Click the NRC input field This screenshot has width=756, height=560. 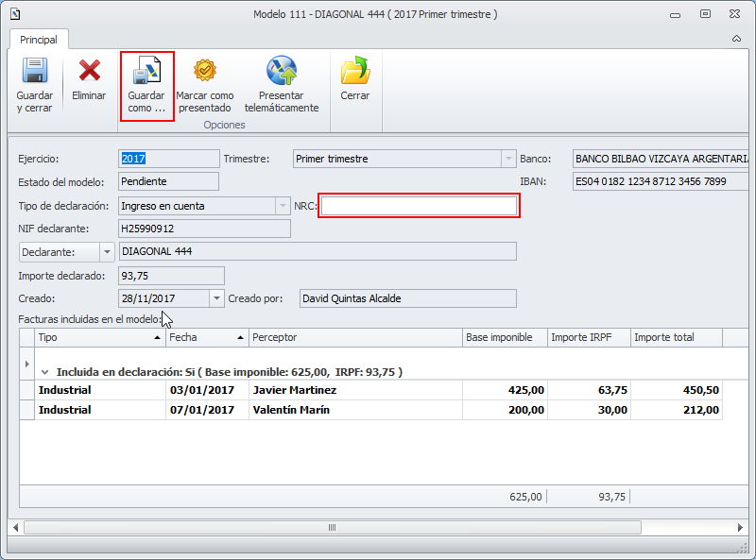419,206
